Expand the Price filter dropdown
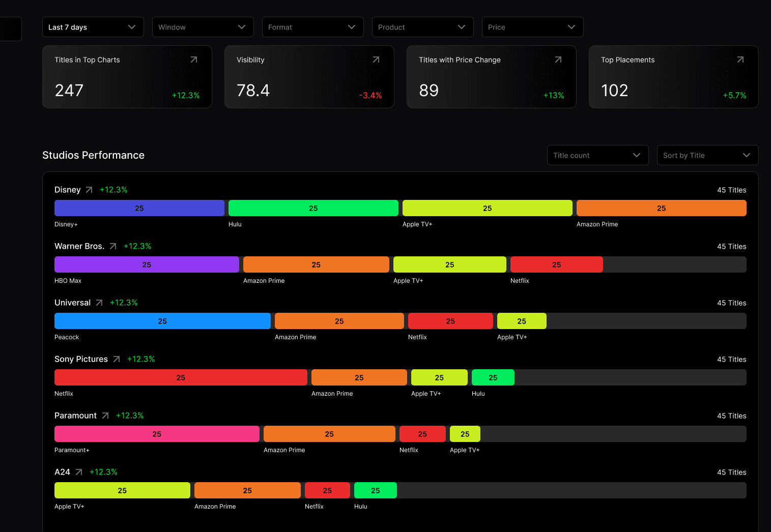 [533, 27]
